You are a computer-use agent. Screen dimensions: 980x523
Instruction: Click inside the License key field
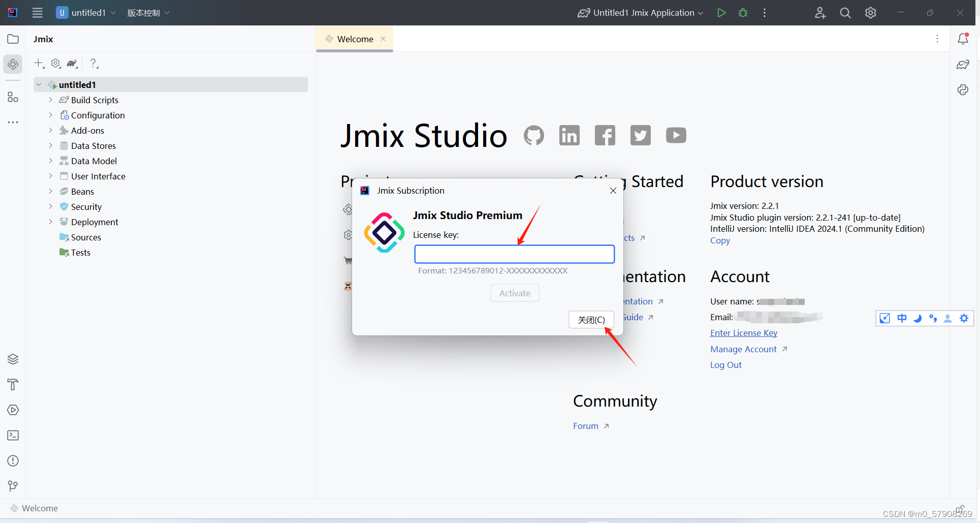pos(514,254)
